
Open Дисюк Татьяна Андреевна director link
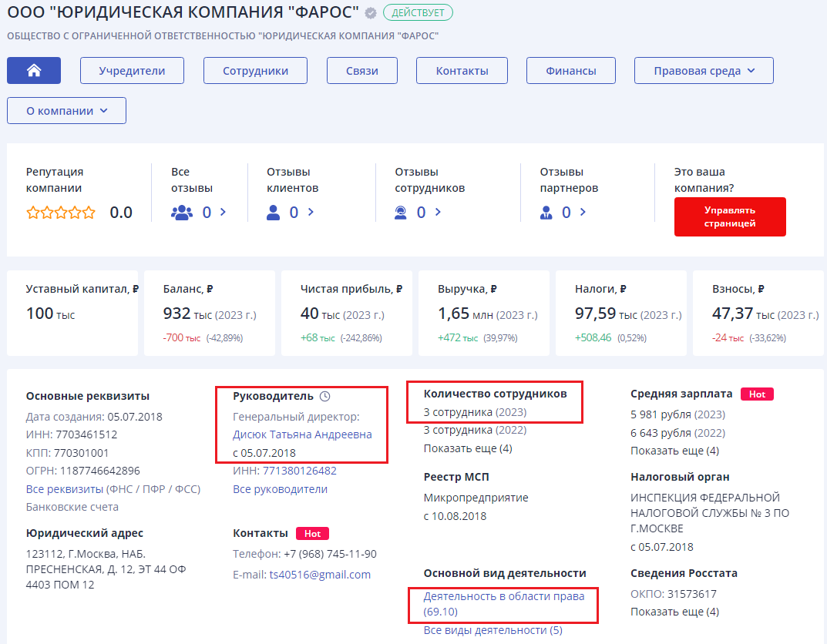(302, 434)
